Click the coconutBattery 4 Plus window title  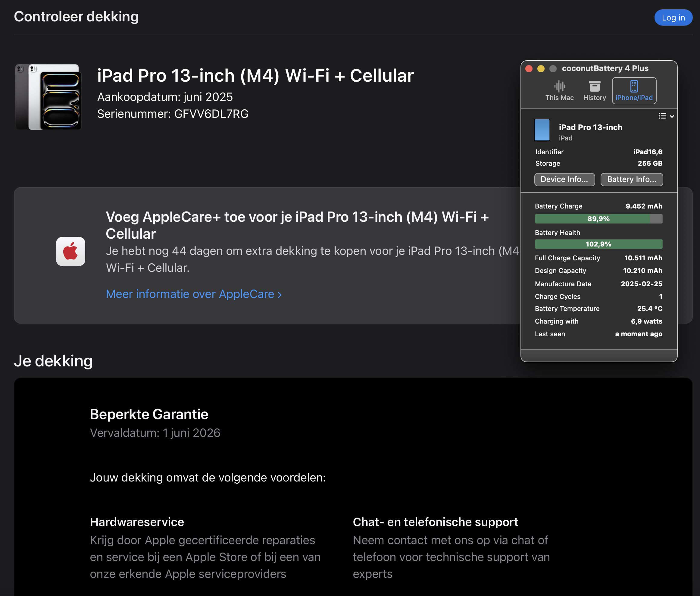(605, 69)
